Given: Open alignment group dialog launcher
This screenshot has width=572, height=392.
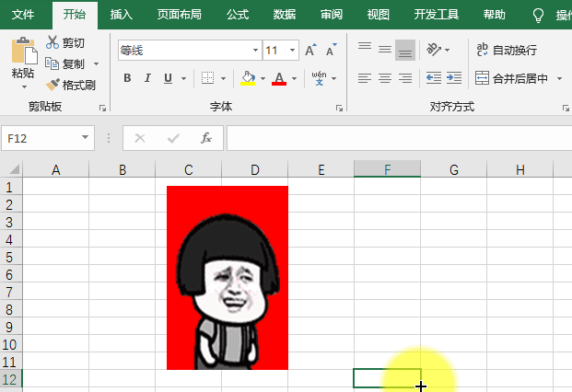Looking at the screenshot, I should [566, 109].
